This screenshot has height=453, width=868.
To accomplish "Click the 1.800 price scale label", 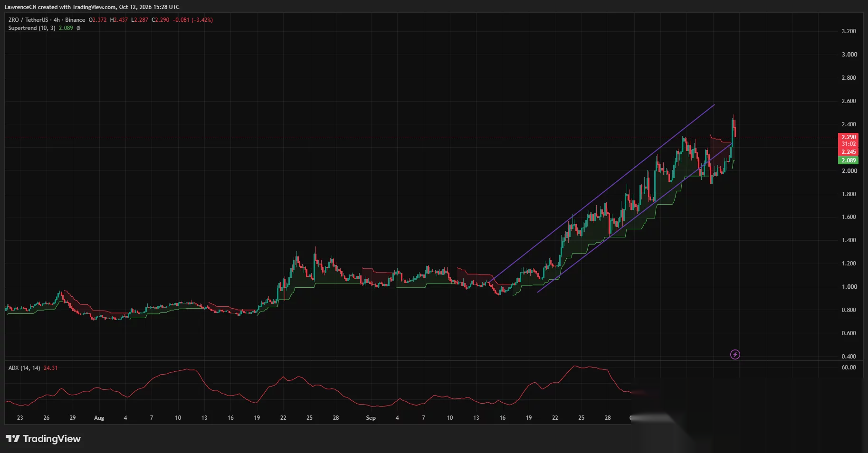I will 849,194.
